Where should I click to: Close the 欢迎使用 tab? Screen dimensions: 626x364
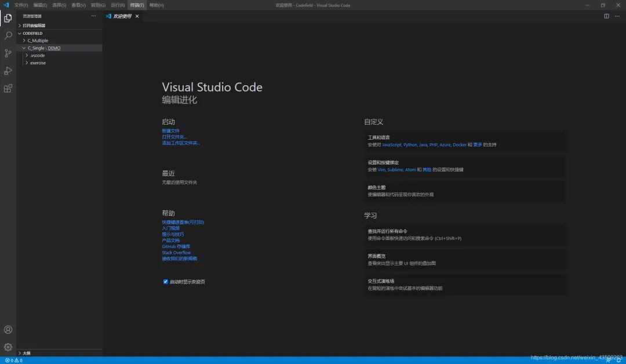(x=137, y=16)
